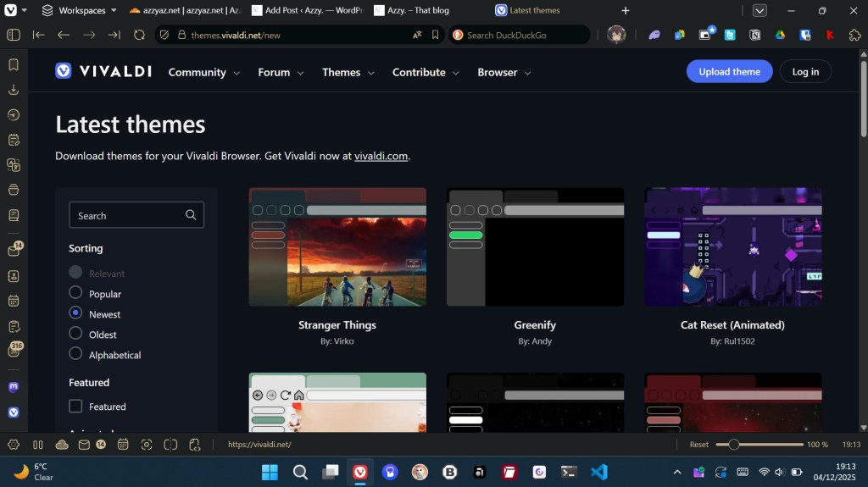
Task: Open the Mastodon web panel
Action: [14, 387]
